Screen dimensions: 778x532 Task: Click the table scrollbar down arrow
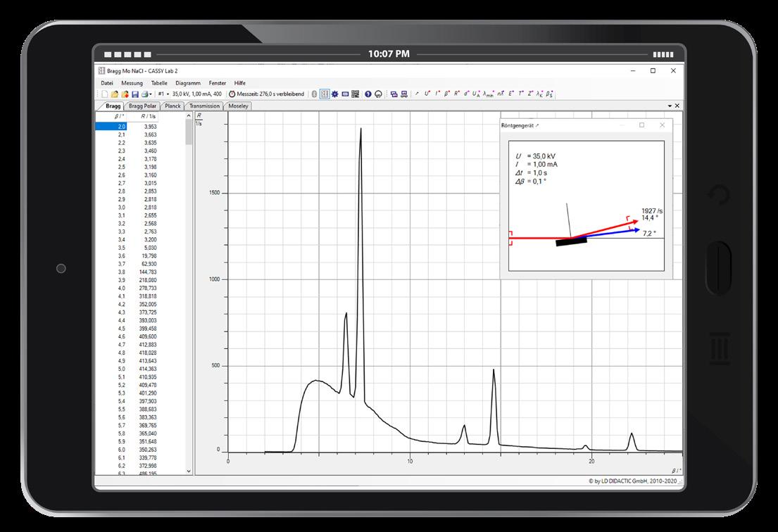point(189,471)
